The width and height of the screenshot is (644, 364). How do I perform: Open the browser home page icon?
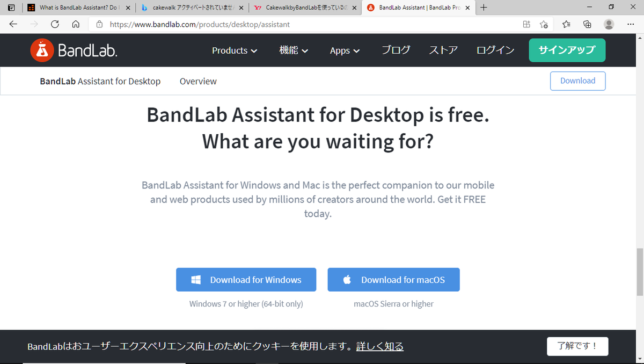(76, 24)
